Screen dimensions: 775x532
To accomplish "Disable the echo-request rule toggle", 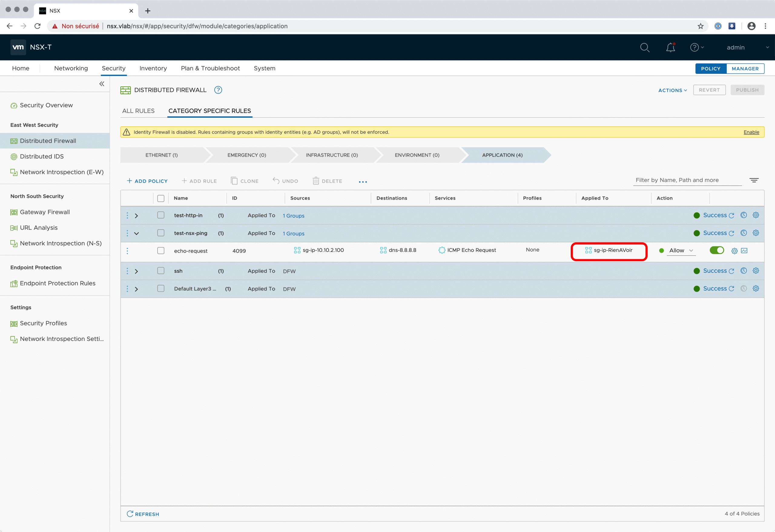I will click(x=716, y=250).
